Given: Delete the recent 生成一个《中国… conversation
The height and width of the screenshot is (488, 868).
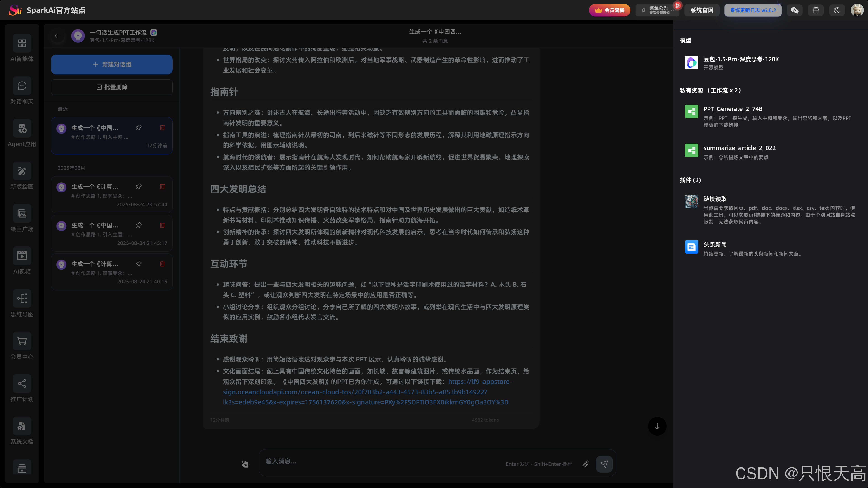Looking at the screenshot, I should point(162,127).
